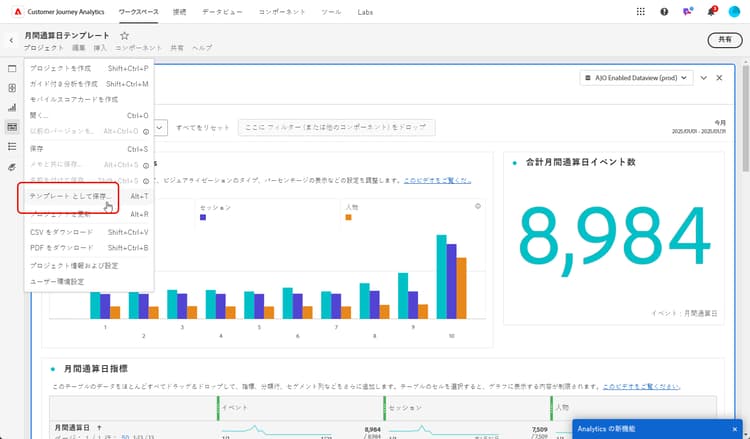
Task: Open the 今月 date range selector
Action: click(x=698, y=127)
